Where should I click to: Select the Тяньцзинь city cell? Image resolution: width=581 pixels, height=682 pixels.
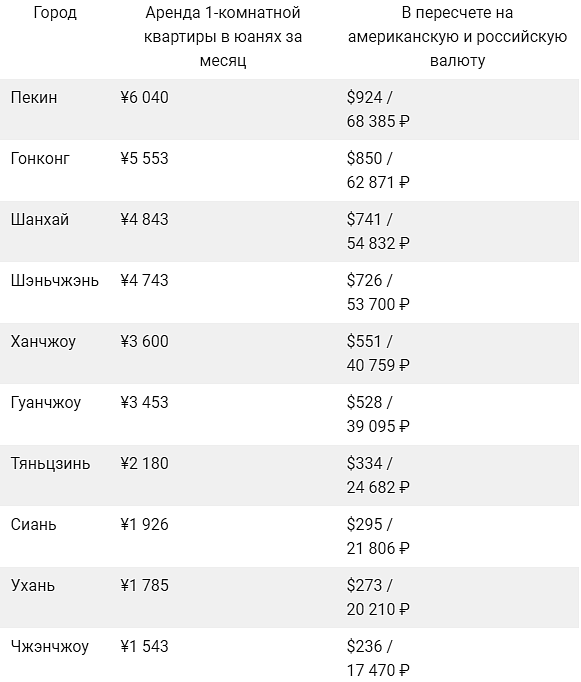[50, 464]
